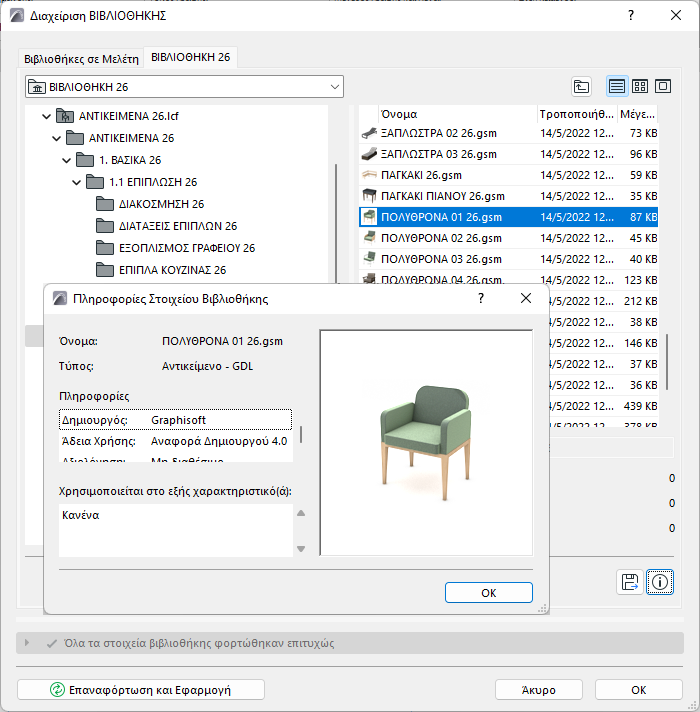Image resolution: width=700 pixels, height=712 pixels.
Task: Collapse the 1.1 ΕΠΙΠΛΩΣΗ 26 node
Action: click(x=76, y=182)
